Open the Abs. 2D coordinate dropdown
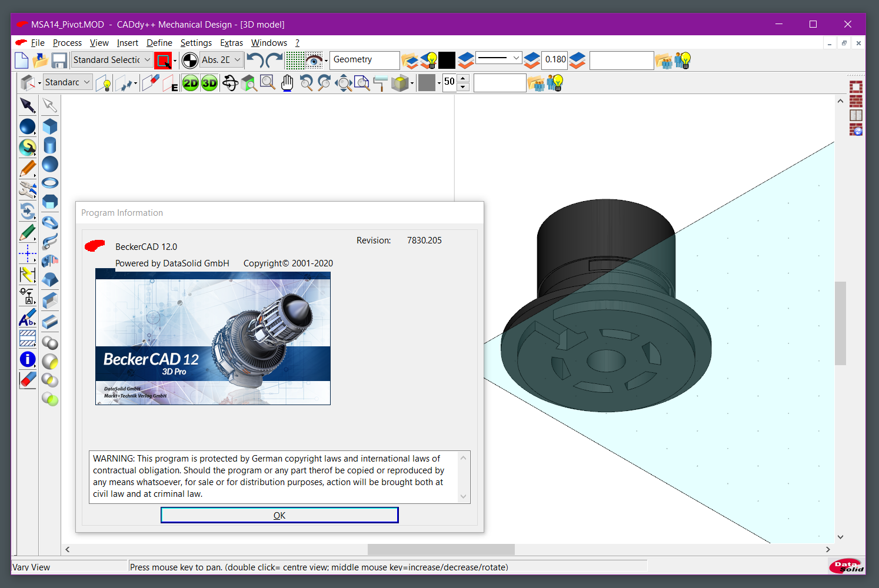Screen dimensions: 879x588 221,60
